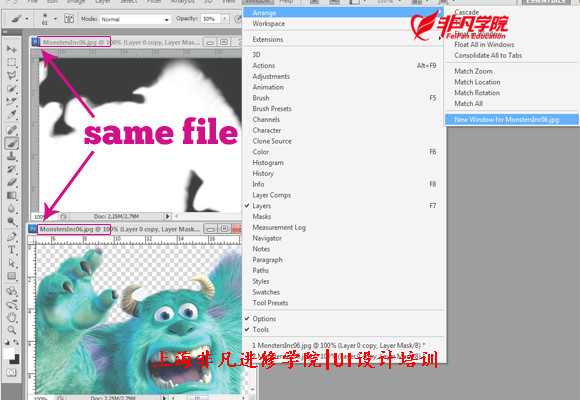The image size is (580, 400).
Task: Select the Hand tool
Action: (11, 317)
